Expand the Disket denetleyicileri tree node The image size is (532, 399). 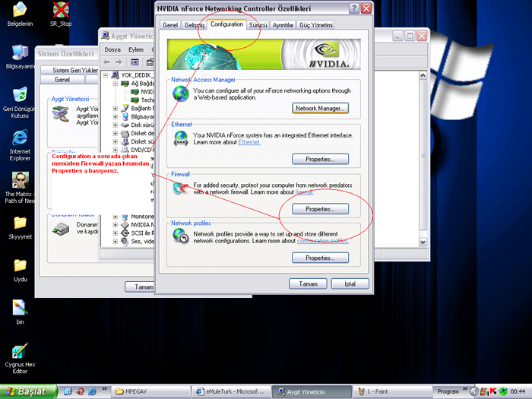pyautogui.click(x=116, y=133)
